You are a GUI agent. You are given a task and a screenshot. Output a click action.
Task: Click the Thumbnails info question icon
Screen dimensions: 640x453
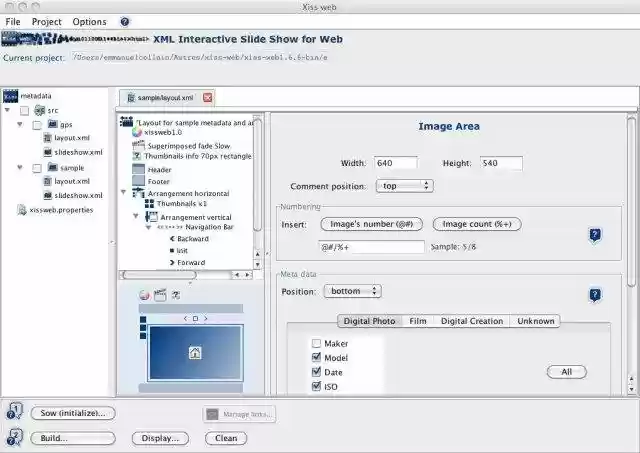click(x=137, y=156)
